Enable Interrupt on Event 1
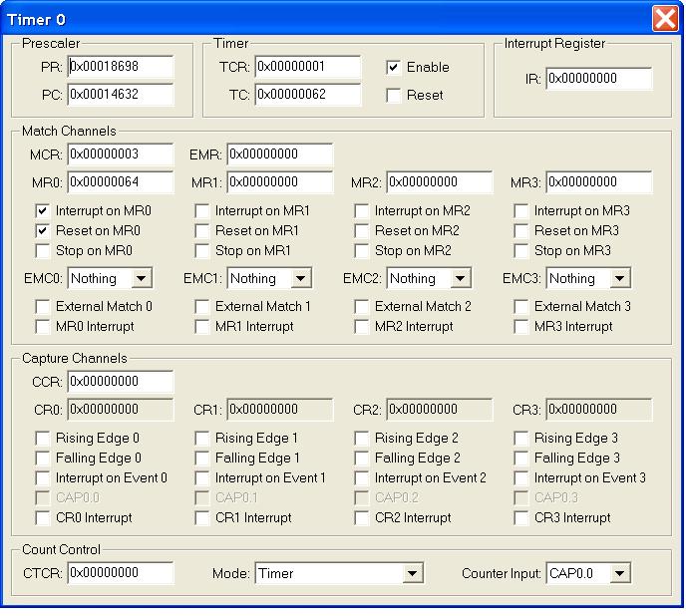Screen dimensions: 686x616 click(201, 478)
